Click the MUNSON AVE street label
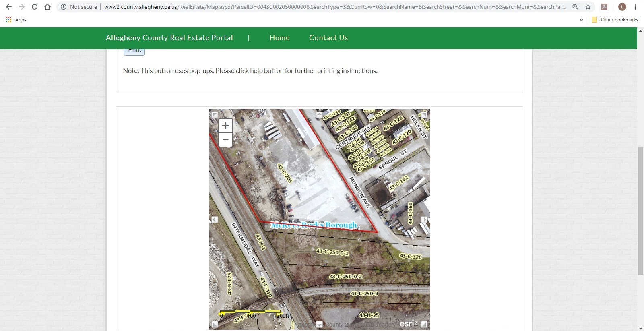This screenshot has width=644, height=331. [x=360, y=192]
